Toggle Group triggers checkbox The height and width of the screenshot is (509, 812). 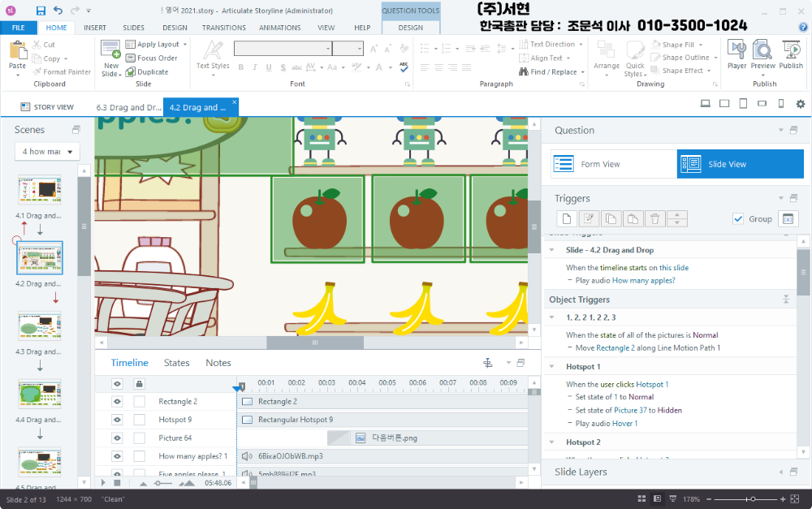click(x=738, y=219)
